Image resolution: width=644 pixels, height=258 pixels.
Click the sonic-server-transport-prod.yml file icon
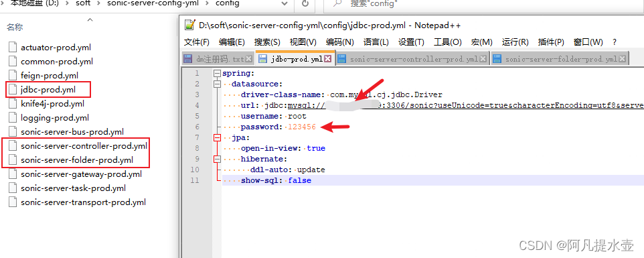pos(13,202)
